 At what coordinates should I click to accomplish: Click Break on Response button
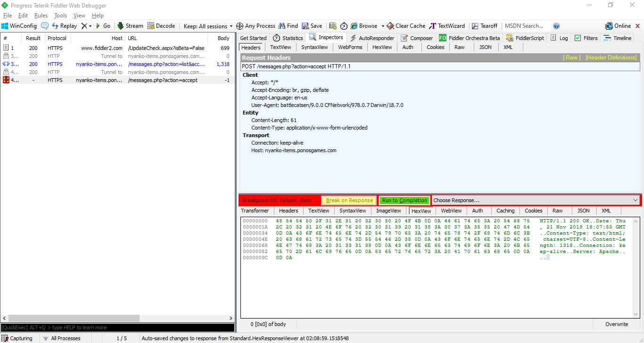349,200
